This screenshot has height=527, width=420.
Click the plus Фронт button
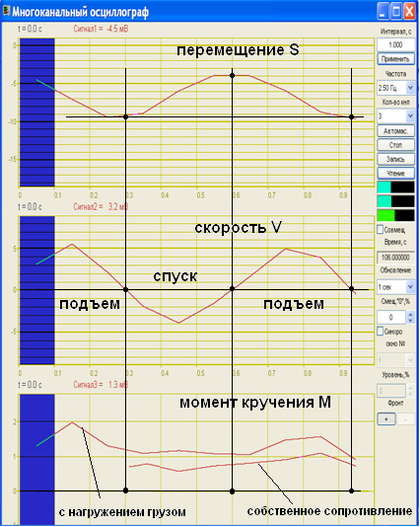pyautogui.click(x=386, y=419)
